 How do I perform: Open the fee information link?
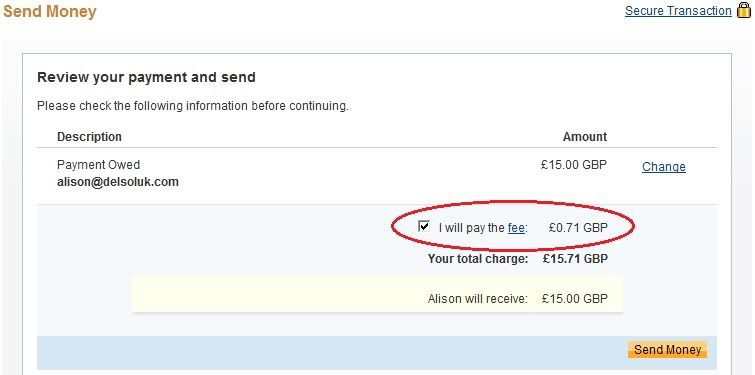(516, 228)
